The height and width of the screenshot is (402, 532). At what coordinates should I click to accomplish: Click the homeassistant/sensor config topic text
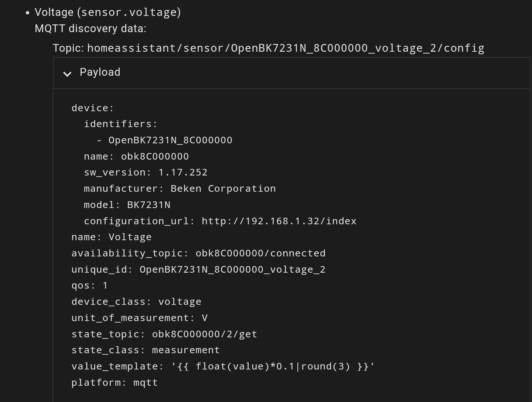pyautogui.click(x=285, y=48)
